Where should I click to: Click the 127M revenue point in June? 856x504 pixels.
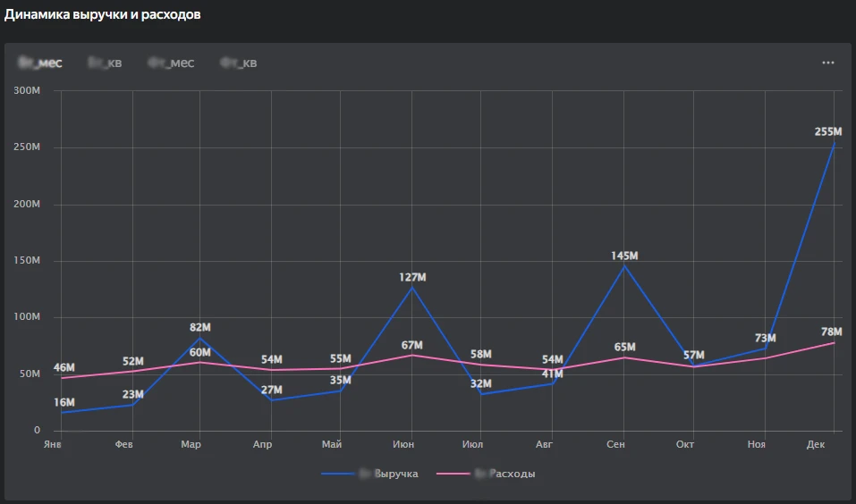412,287
